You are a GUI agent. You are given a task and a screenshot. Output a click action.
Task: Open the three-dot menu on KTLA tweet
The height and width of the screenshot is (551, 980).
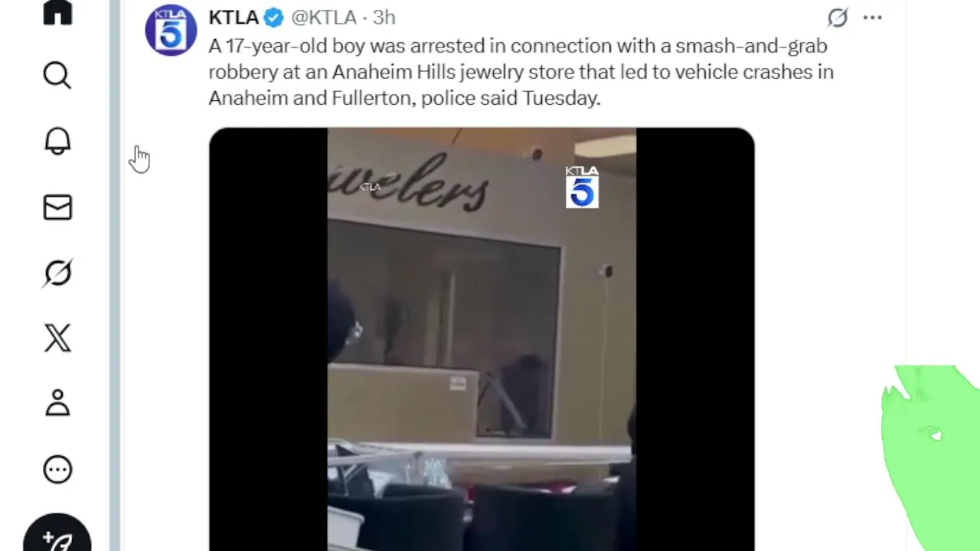coord(873,17)
